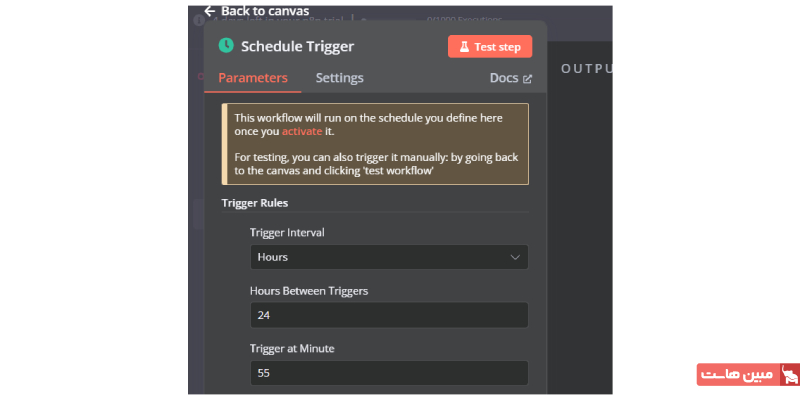Click the trial info icon in top banner
The image size is (800, 400).
197,19
